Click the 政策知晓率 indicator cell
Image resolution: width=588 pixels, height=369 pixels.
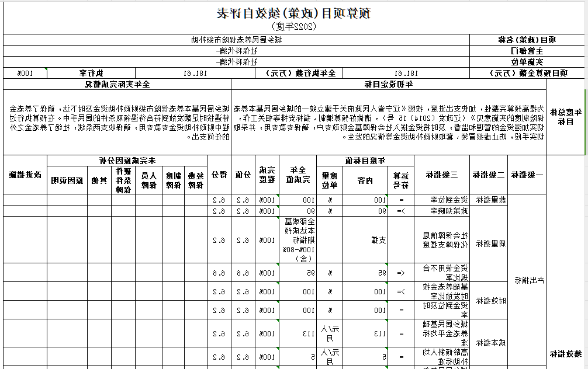[x=442, y=211]
